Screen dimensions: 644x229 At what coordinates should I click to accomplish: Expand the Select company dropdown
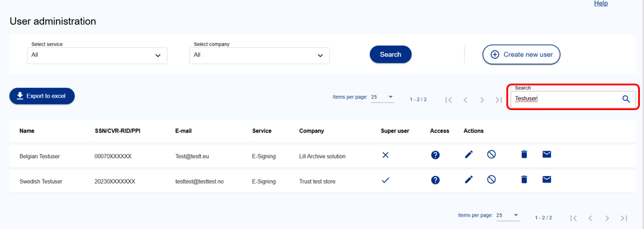[x=259, y=55]
